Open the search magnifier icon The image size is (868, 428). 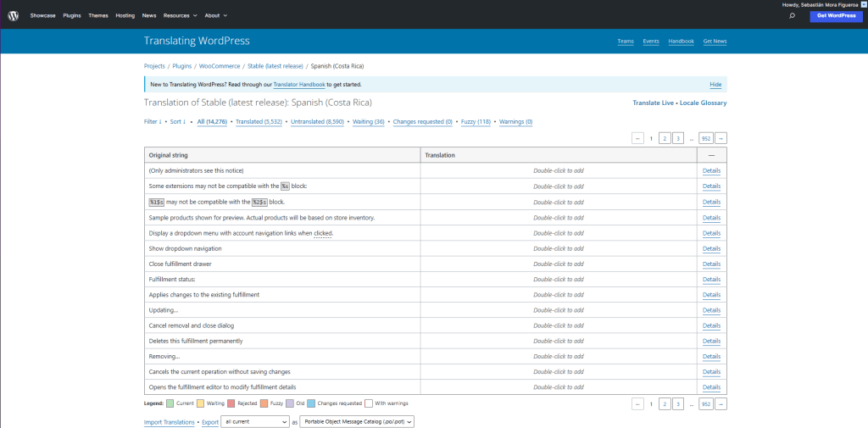tap(792, 15)
